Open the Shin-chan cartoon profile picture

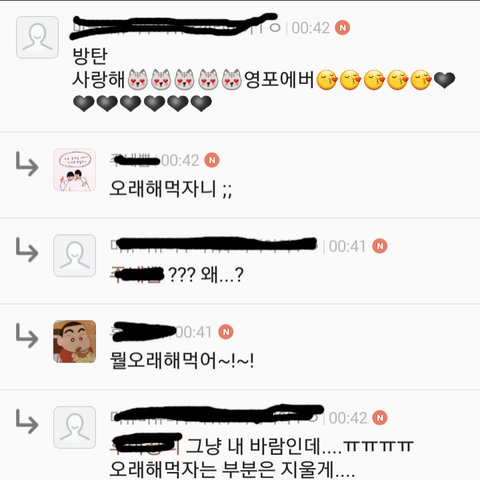[x=75, y=342]
